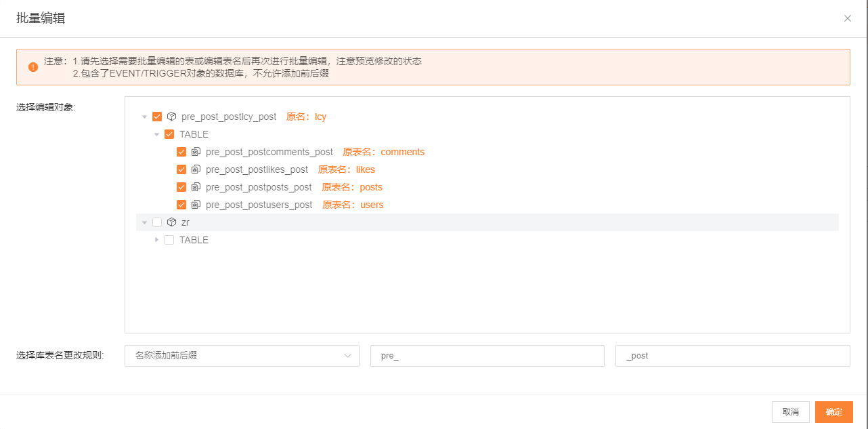Expand the TABLE node under zr
868x429 pixels.
(x=156, y=240)
